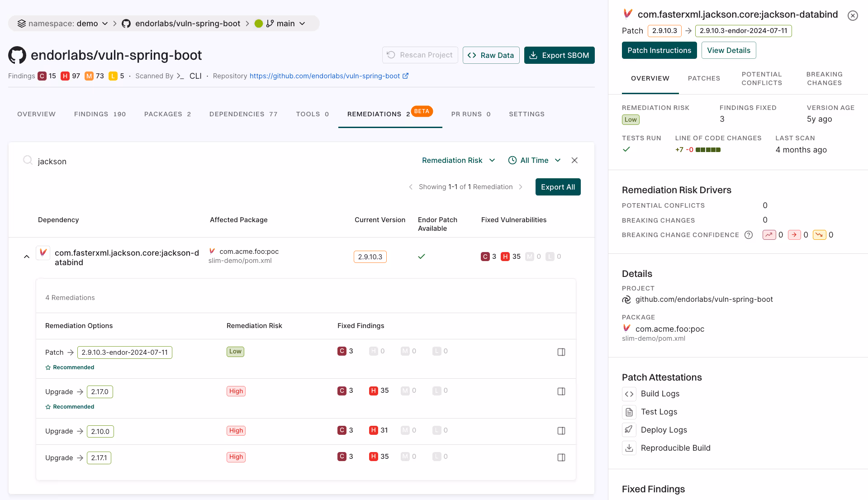Click the Rescan Project button
Viewport: 868px width, 500px height.
tap(420, 55)
